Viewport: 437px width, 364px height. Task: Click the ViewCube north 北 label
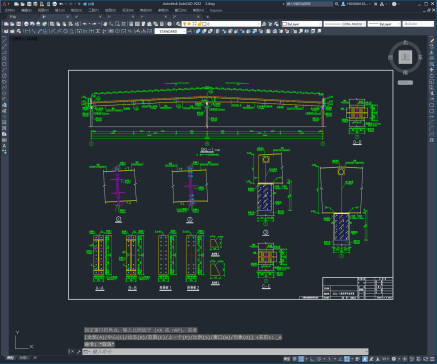pyautogui.click(x=406, y=42)
